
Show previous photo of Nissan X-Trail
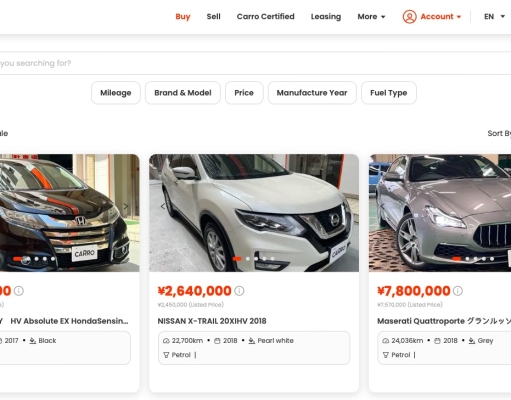[163, 206]
